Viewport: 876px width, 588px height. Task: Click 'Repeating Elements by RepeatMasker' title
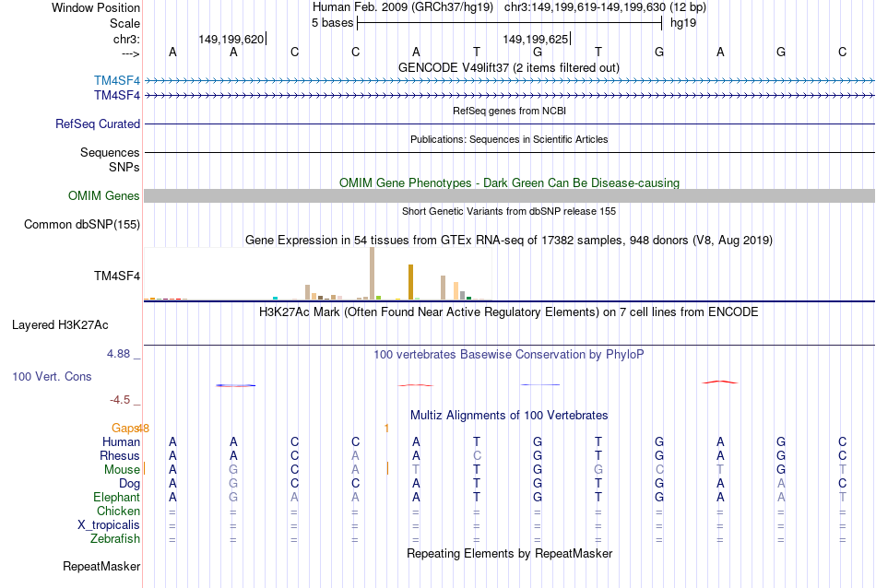(510, 553)
